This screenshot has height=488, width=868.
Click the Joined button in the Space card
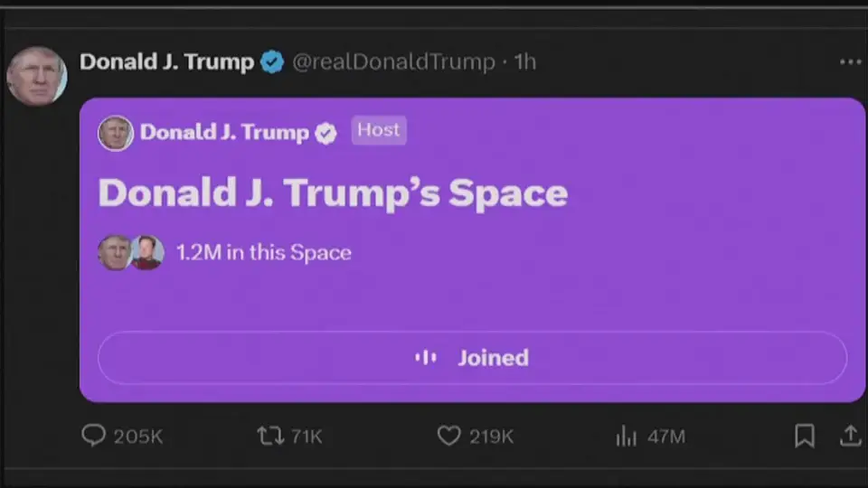point(472,358)
